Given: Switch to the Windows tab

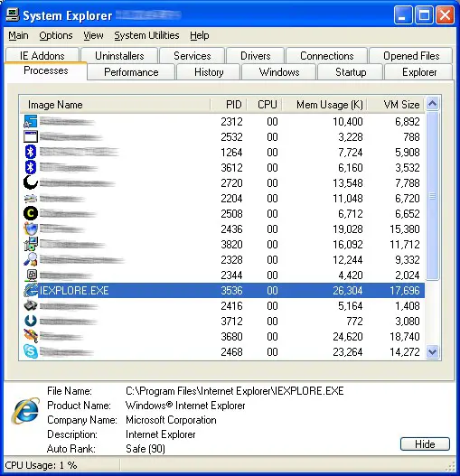Looking at the screenshot, I should 279,72.
